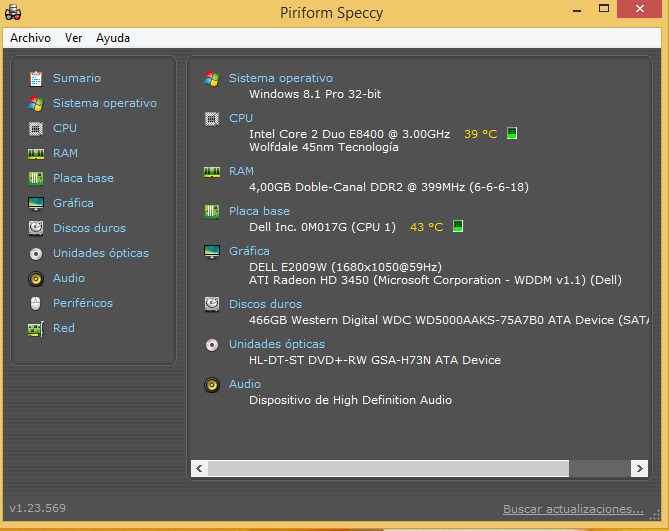Click the Unidades ópticas heading link in summary
The image size is (669, 531).
[x=277, y=345]
